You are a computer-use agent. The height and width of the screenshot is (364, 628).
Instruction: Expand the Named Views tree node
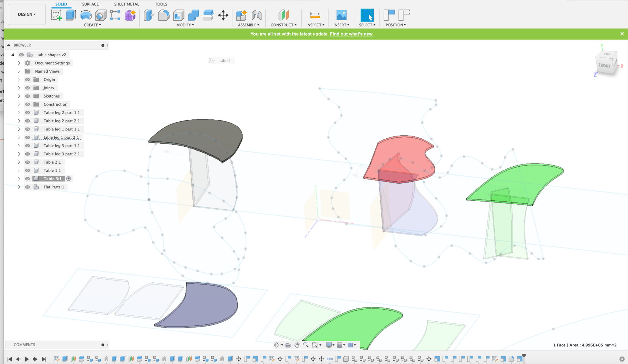coord(19,71)
